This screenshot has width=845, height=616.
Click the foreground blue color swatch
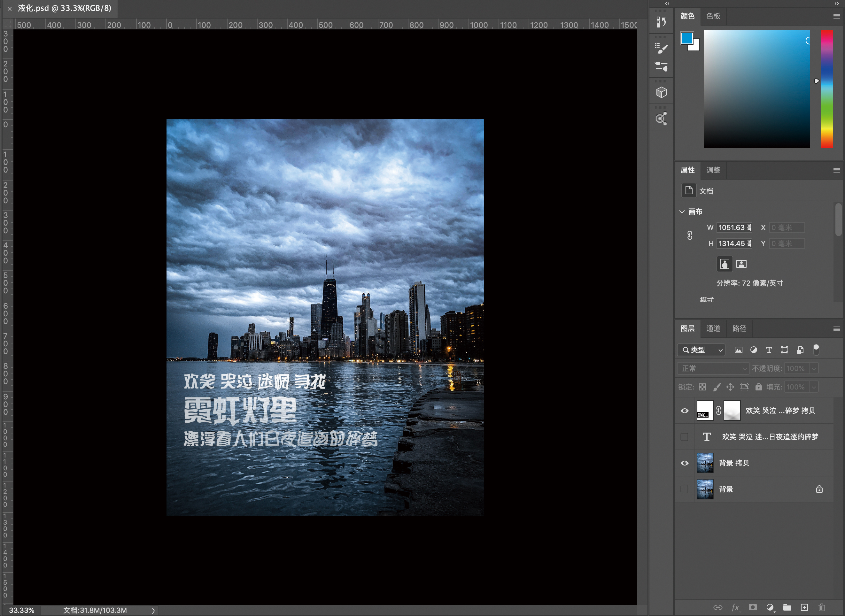pyautogui.click(x=687, y=38)
